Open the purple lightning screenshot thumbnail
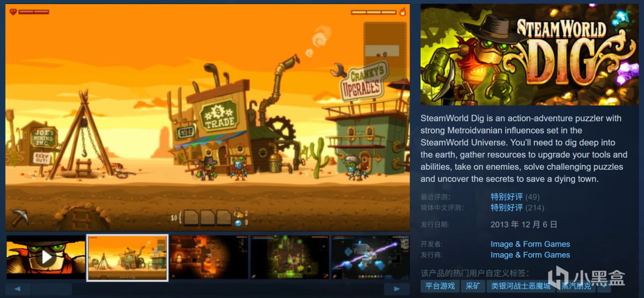Screen dimensions: 644x298 coord(370,257)
